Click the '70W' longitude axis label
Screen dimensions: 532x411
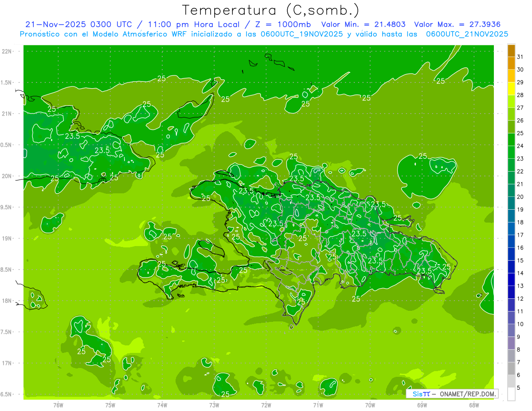click(x=370, y=405)
